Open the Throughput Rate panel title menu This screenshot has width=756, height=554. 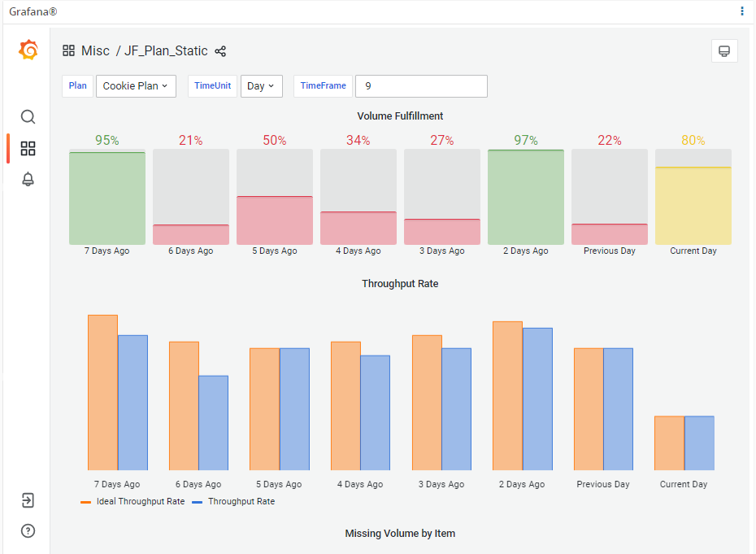tap(400, 284)
